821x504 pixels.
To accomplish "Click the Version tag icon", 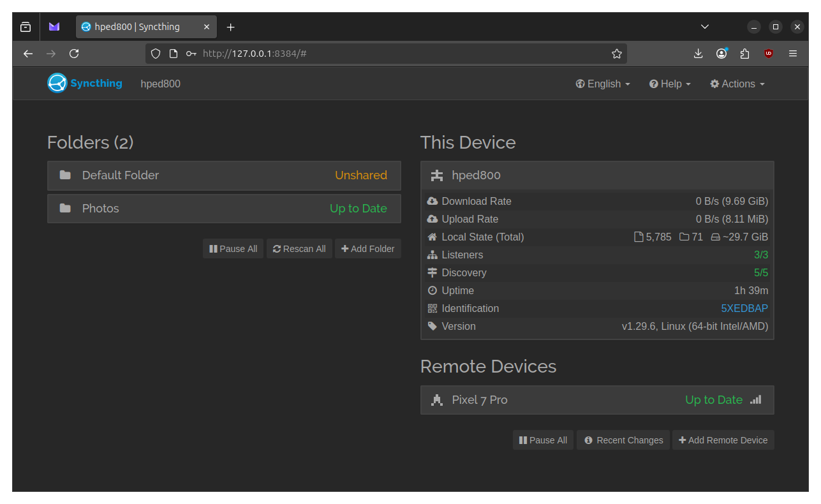I will [433, 326].
